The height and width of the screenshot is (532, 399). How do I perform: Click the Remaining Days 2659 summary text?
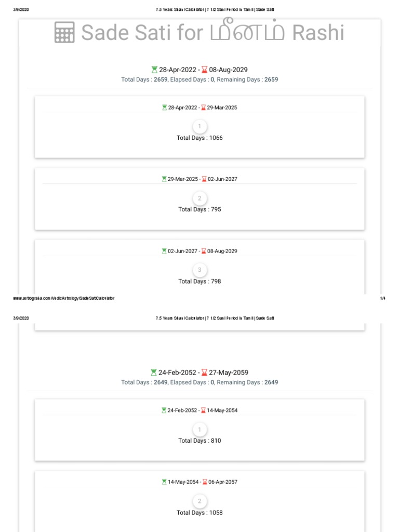[x=247, y=79]
